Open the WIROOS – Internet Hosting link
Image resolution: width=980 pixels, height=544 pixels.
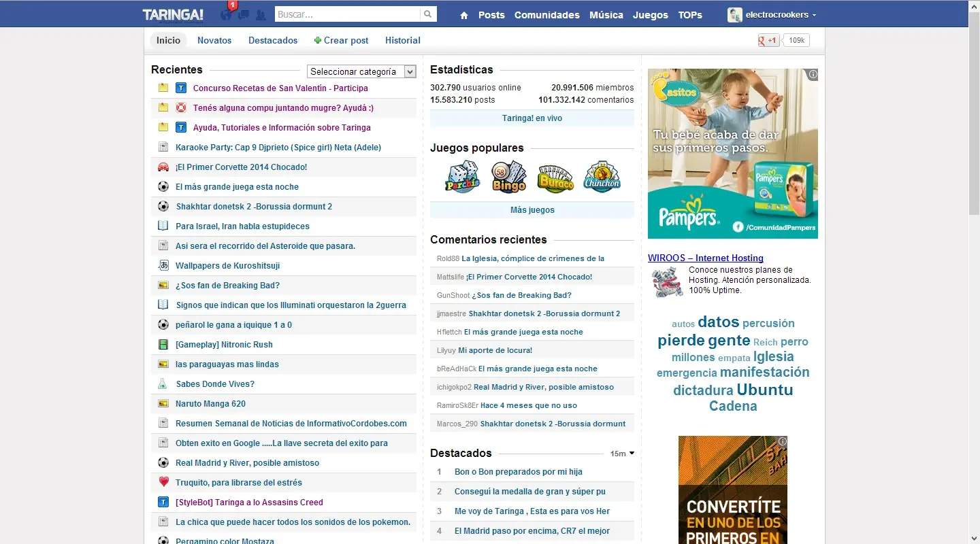tap(706, 258)
